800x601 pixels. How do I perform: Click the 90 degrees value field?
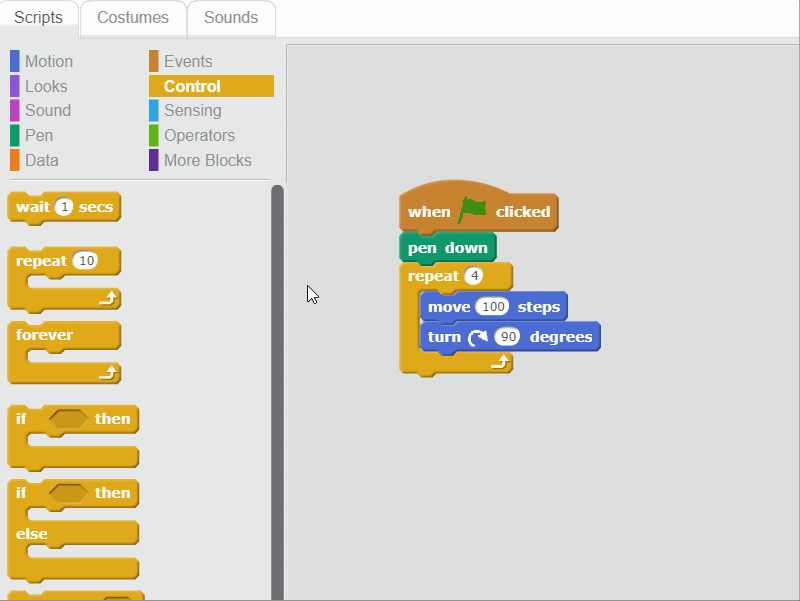(x=507, y=337)
